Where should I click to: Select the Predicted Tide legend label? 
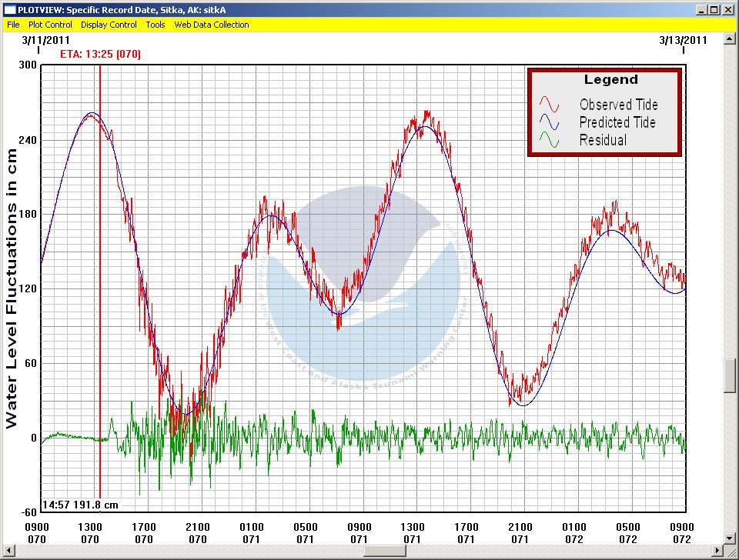617,122
